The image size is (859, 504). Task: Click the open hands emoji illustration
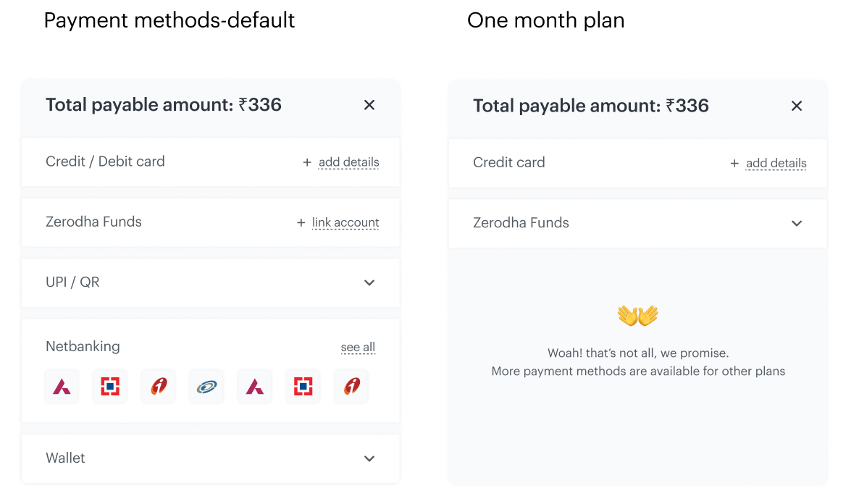click(637, 316)
